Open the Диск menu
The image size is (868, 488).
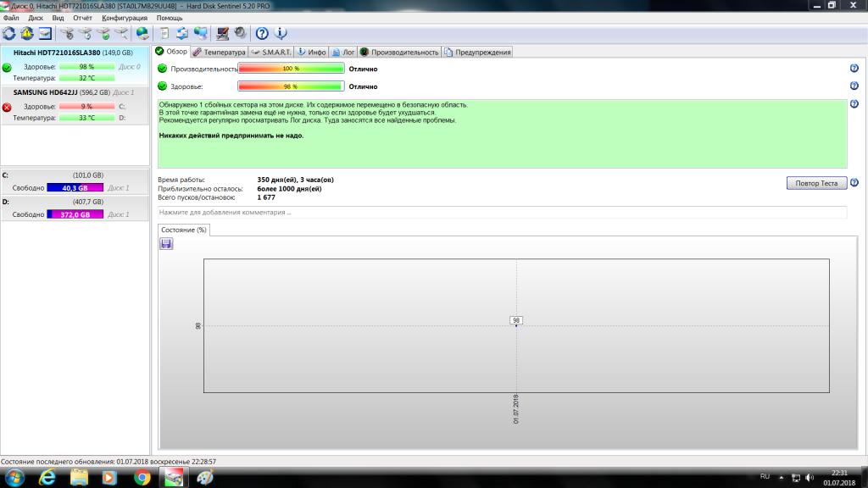click(36, 17)
